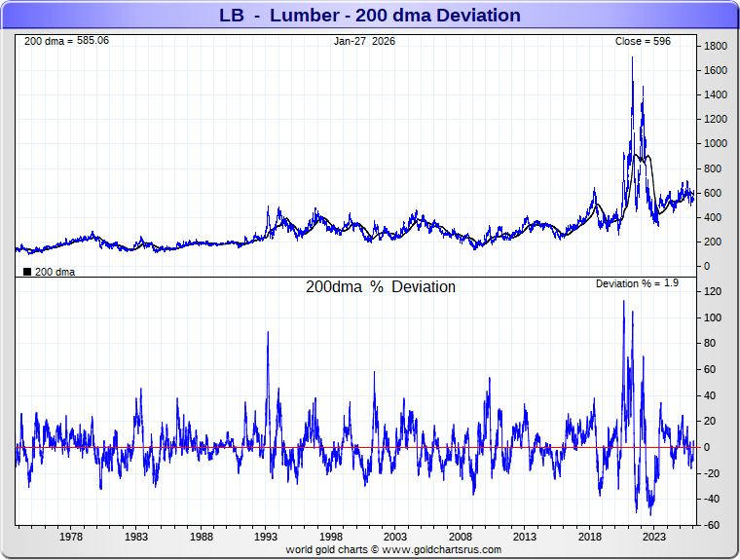Click the 2021 price peak near 1700
Viewport: 740px width, 560px height.
click(x=632, y=58)
